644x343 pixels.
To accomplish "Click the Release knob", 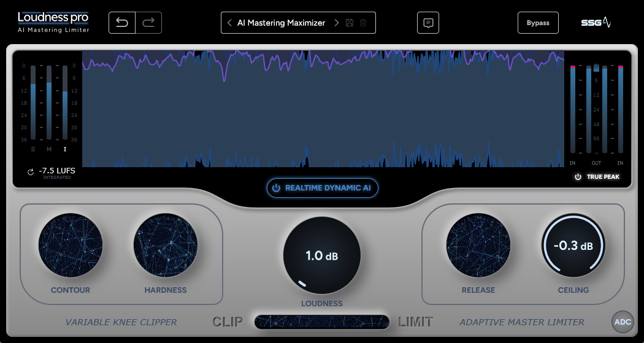I will tap(478, 246).
